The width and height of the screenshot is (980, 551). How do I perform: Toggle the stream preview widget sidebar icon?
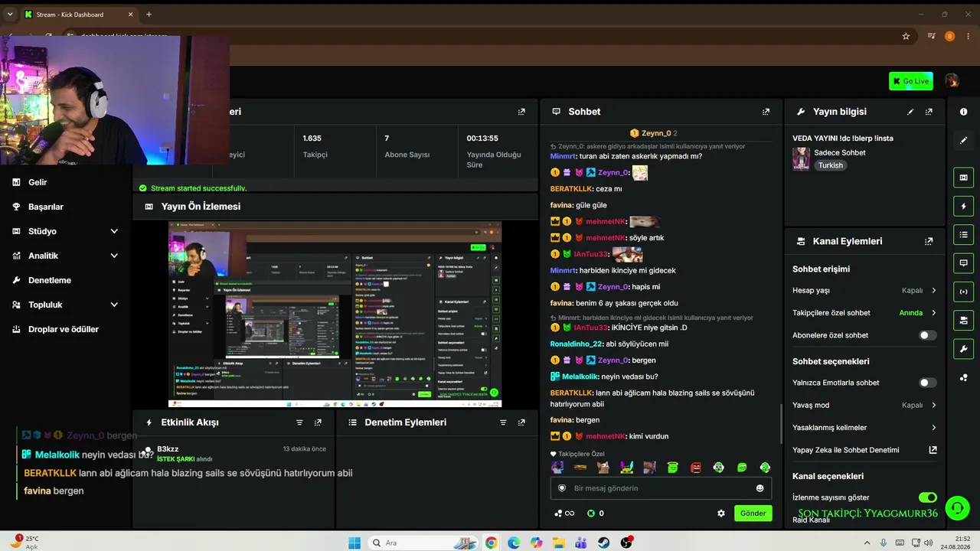(x=963, y=178)
